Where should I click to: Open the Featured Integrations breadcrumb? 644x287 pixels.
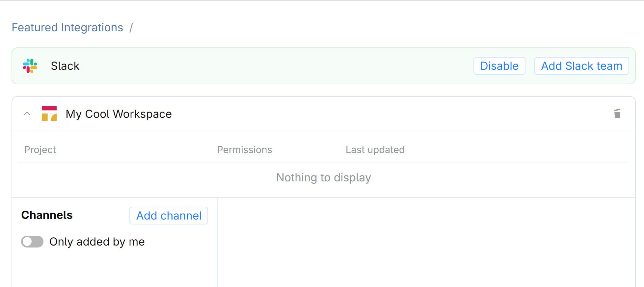[67, 27]
